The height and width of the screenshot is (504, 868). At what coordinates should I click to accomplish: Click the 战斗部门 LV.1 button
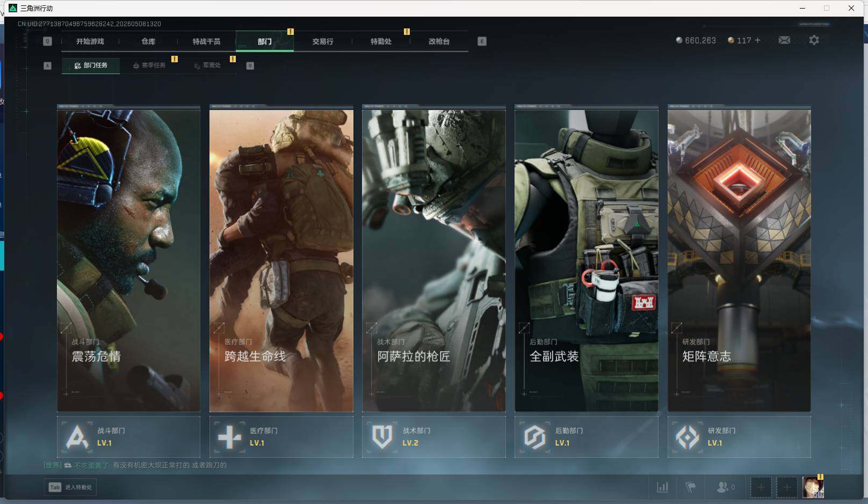pyautogui.click(x=128, y=437)
